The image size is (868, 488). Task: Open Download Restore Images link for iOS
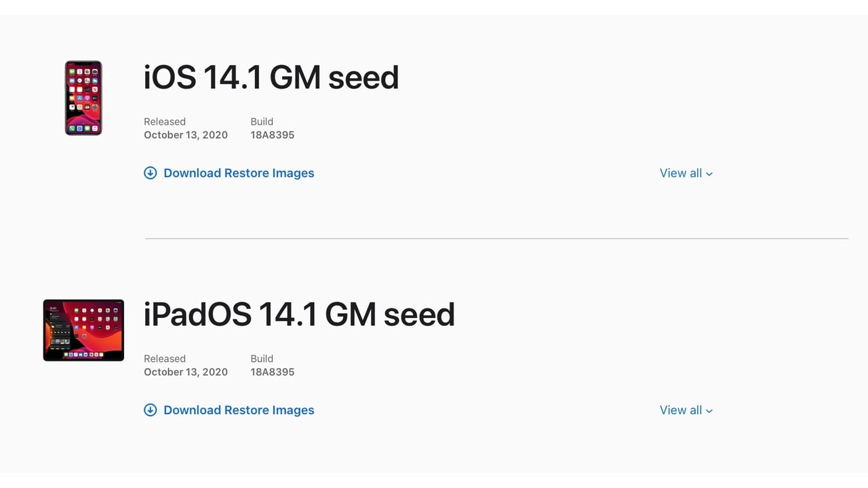pyautogui.click(x=239, y=173)
